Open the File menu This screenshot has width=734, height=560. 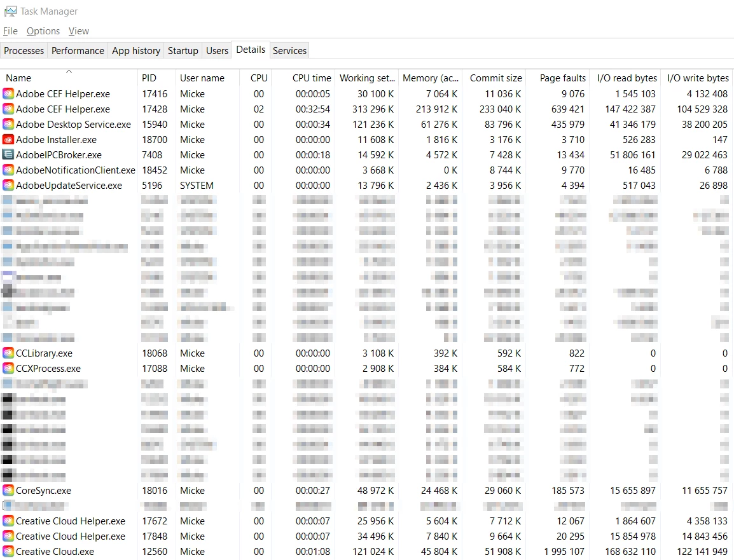10,31
